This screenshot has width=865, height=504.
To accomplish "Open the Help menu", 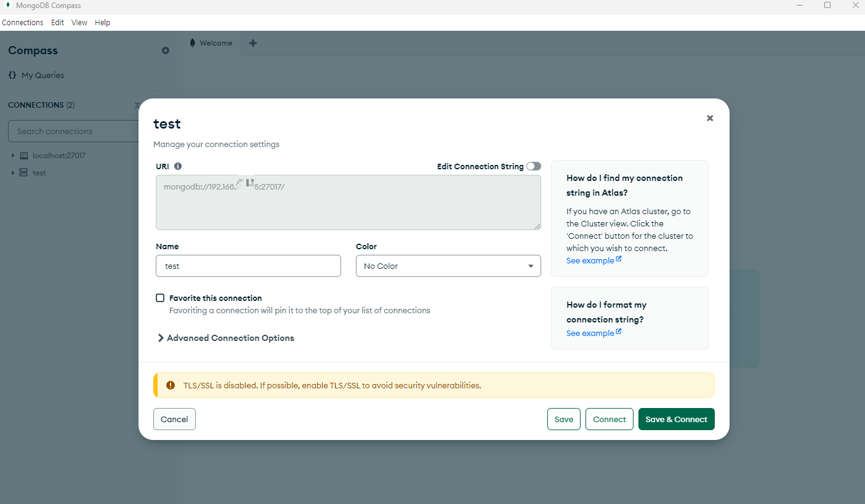I will coord(103,23).
